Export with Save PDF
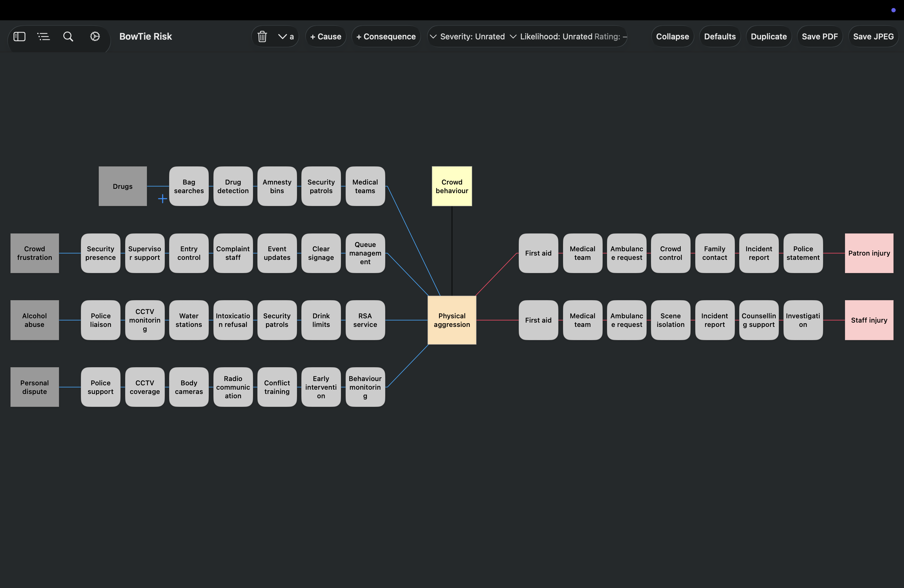The width and height of the screenshot is (904, 588). [x=820, y=37]
